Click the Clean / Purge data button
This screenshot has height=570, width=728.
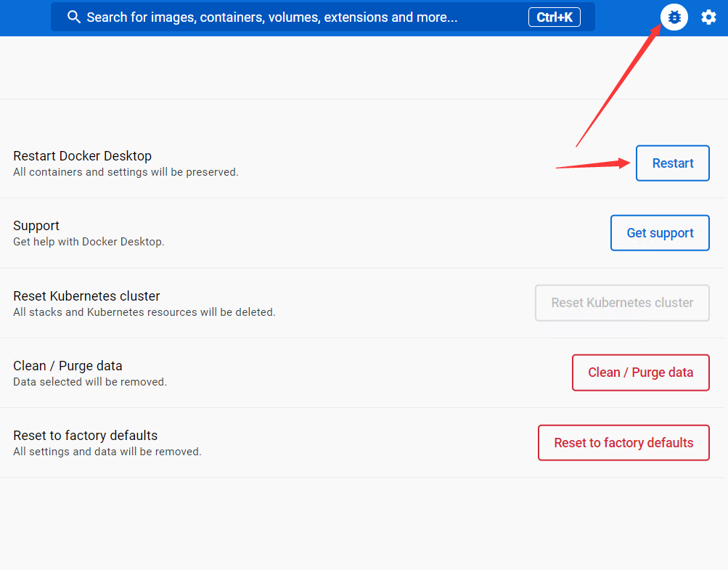pos(641,372)
